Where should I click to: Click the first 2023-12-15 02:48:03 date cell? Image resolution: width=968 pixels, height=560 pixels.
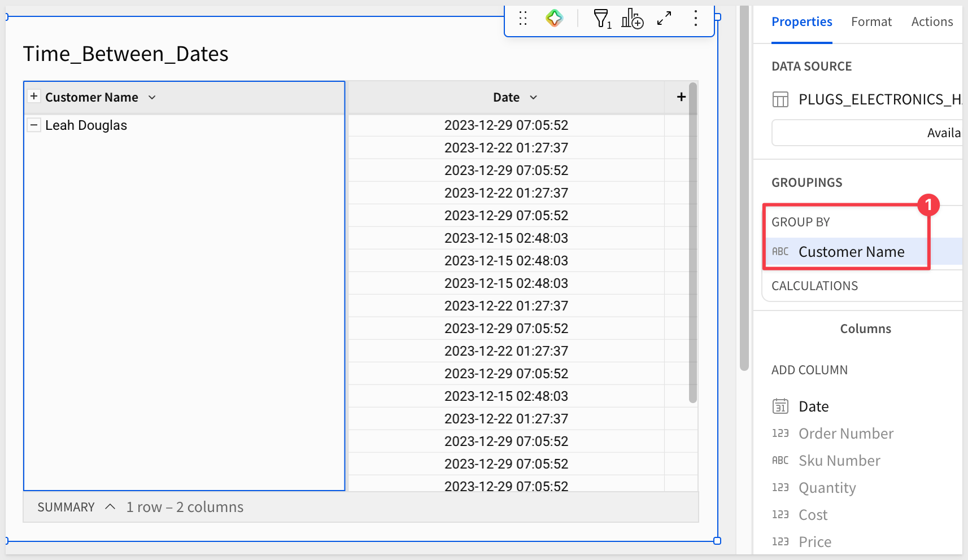pos(506,238)
